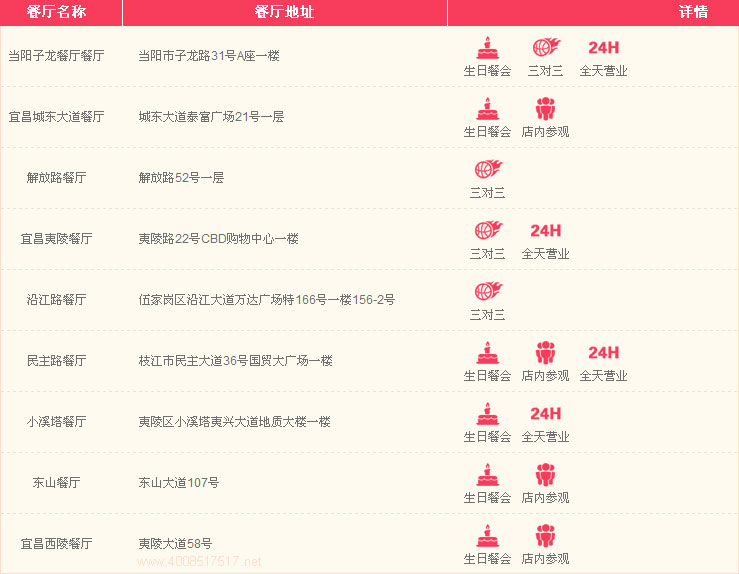Click the address 东山大道107号
This screenshot has height=574, width=739.
pyautogui.click(x=178, y=483)
